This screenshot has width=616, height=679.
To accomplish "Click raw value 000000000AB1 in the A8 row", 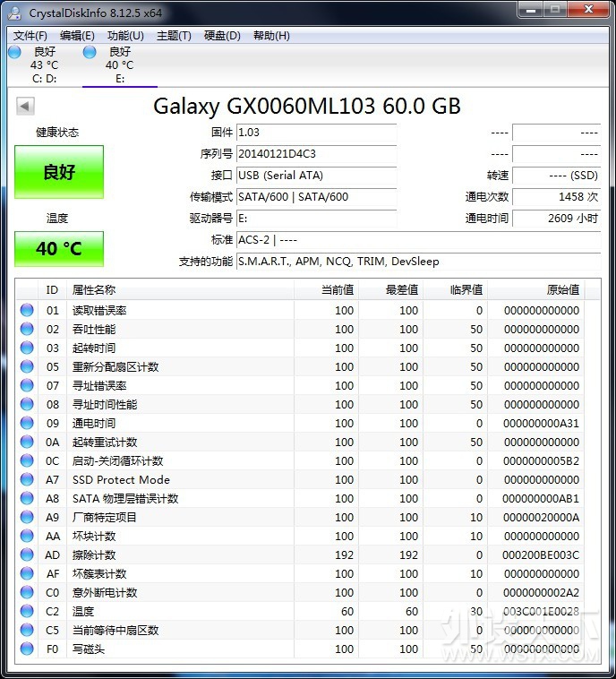I will click(541, 498).
